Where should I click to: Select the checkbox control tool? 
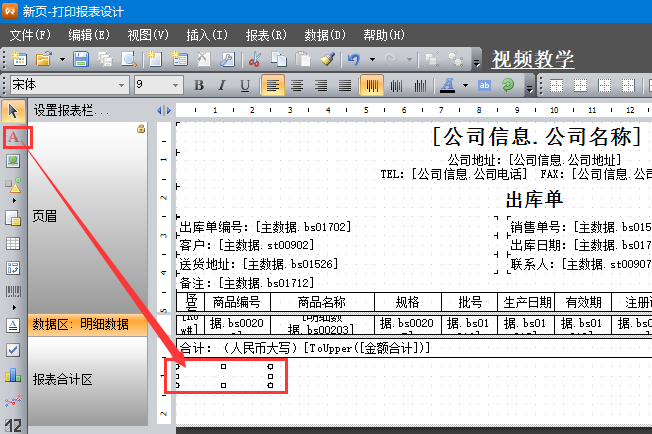(14, 350)
